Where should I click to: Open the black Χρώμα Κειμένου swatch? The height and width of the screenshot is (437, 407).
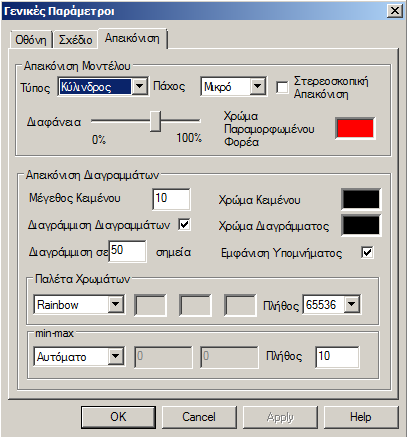coord(361,199)
